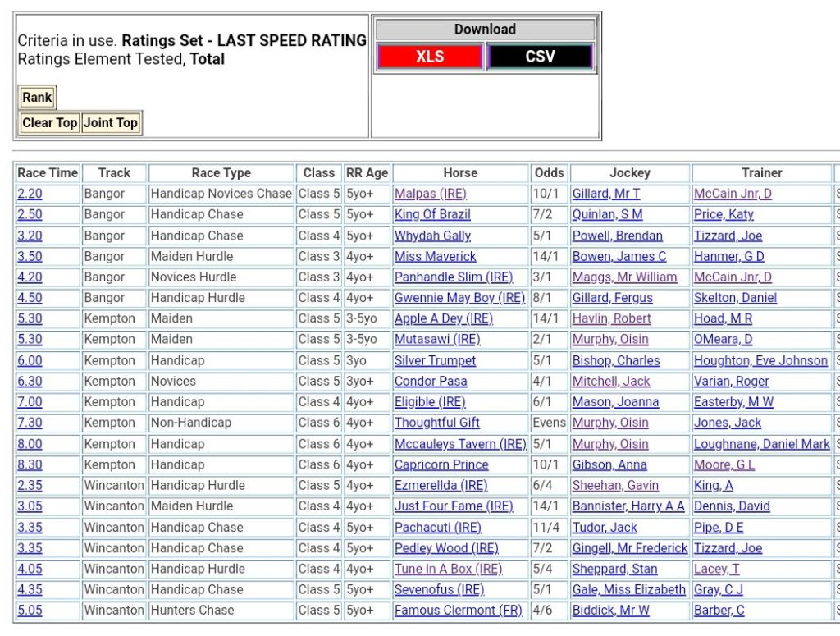Open Silver Trumpet horse page

point(435,360)
